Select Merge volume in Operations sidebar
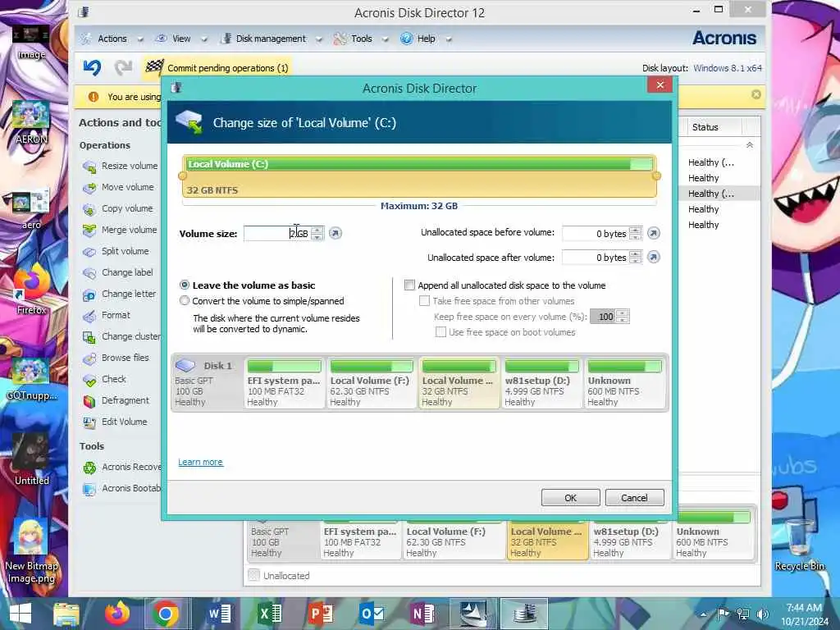The width and height of the screenshot is (840, 630). [x=120, y=230]
